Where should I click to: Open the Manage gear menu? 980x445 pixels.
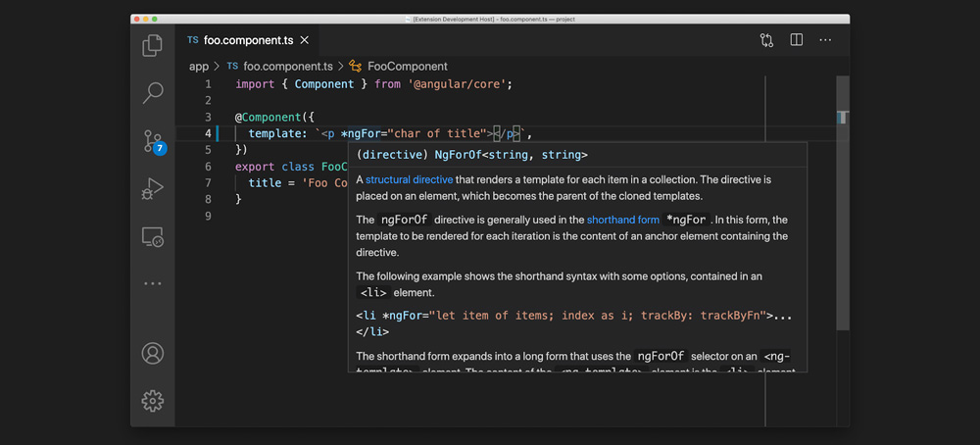(153, 401)
